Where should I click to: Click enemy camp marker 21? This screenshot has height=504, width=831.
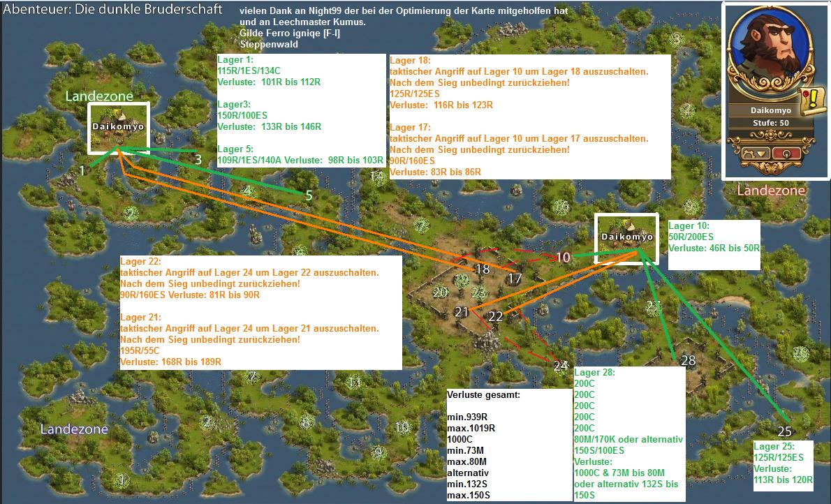click(x=462, y=311)
